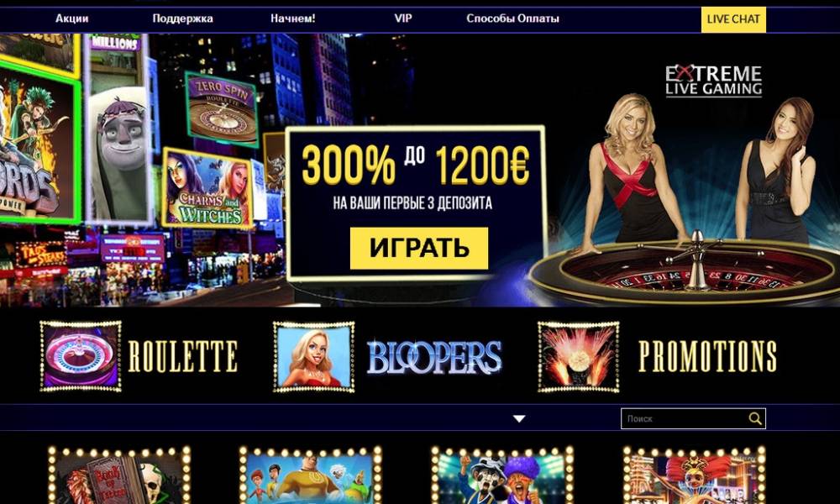
Task: Open the cartoon family beach game thumbnail
Action: pos(311,475)
